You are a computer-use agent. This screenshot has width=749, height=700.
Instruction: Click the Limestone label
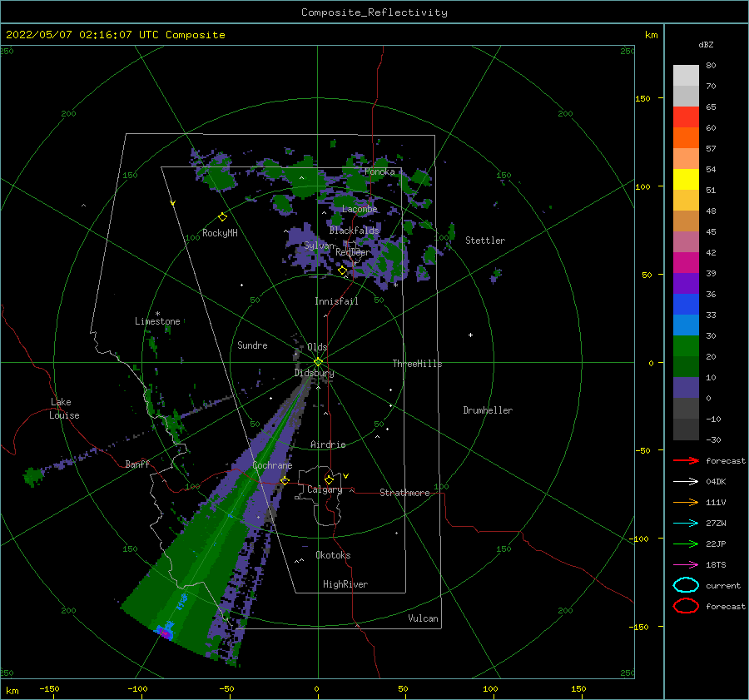[x=157, y=321]
